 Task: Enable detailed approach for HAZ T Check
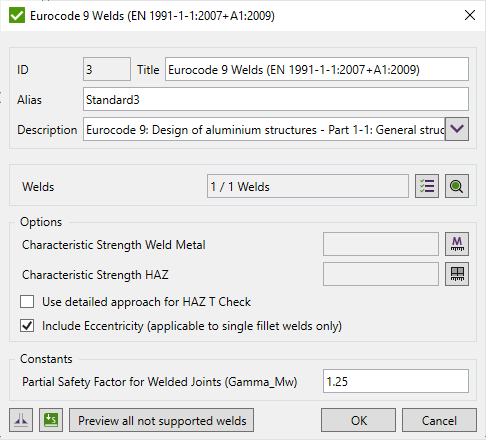(x=27, y=302)
